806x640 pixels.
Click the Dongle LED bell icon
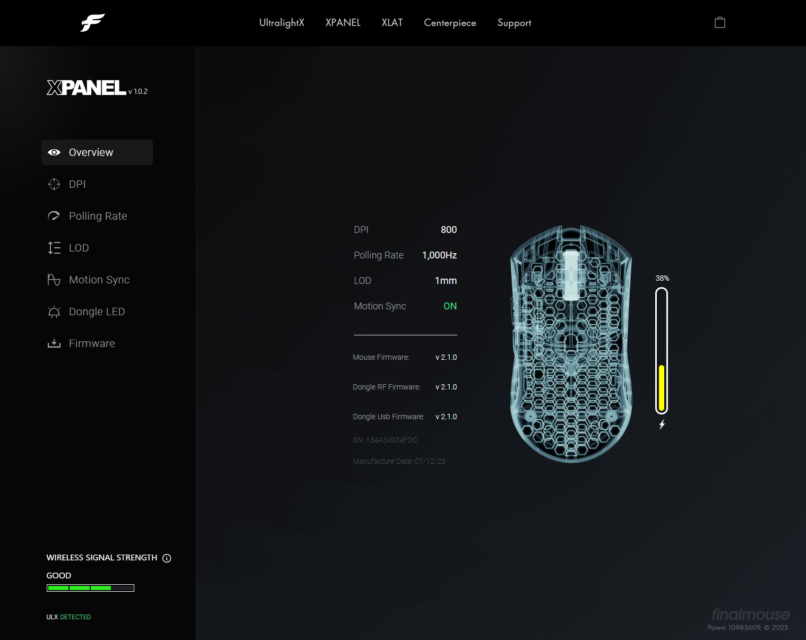(53, 312)
